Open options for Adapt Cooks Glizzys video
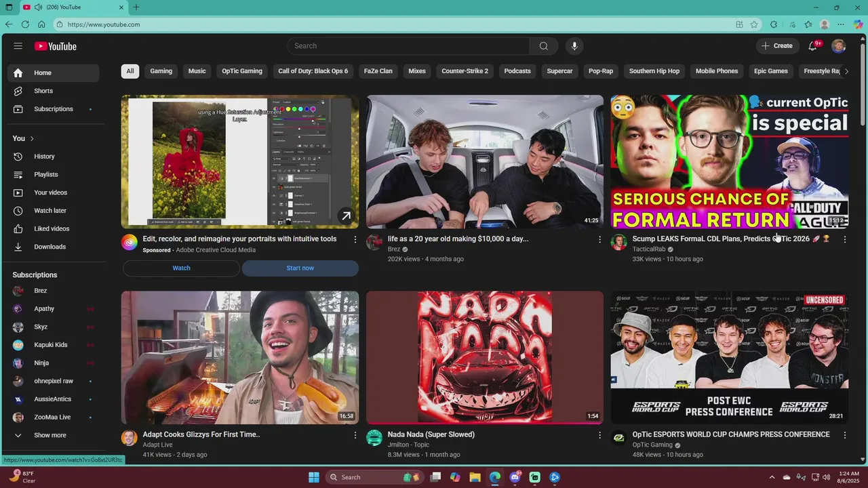This screenshot has width=868, height=488. pyautogui.click(x=355, y=435)
